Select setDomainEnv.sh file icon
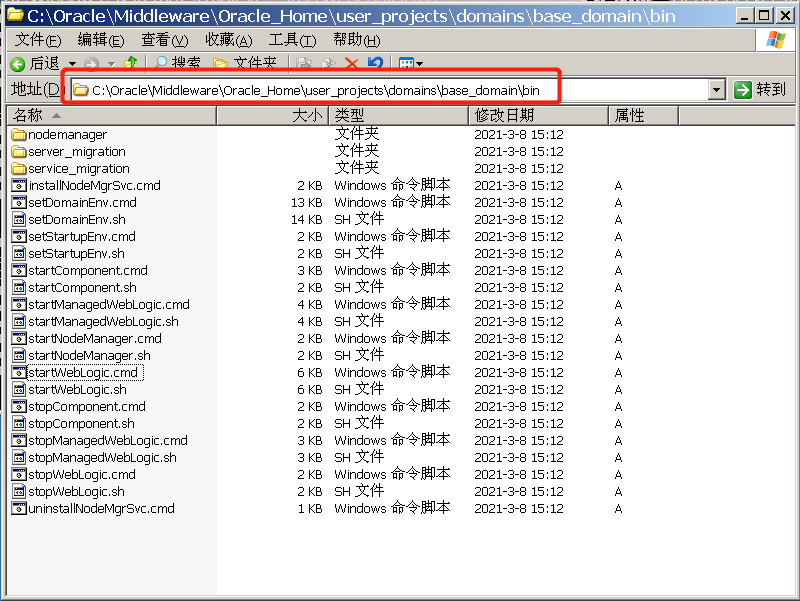The height and width of the screenshot is (601, 800). tap(19, 219)
